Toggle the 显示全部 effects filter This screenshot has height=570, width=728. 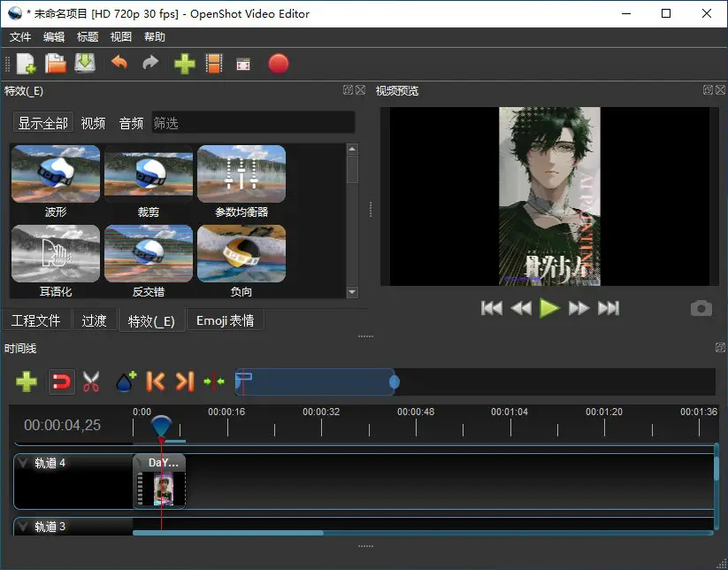click(x=42, y=123)
